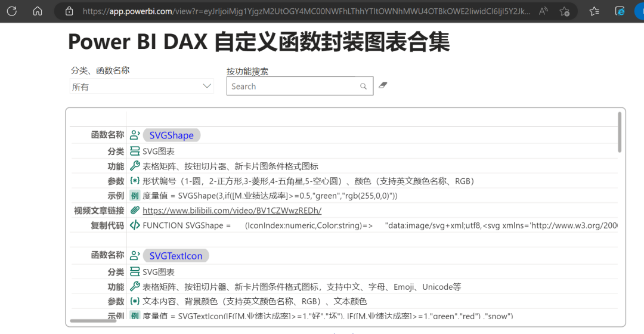Image resolution: width=644 pixels, height=334 pixels.
Task: Click the code icon in 复制代码 row
Action: [135, 225]
